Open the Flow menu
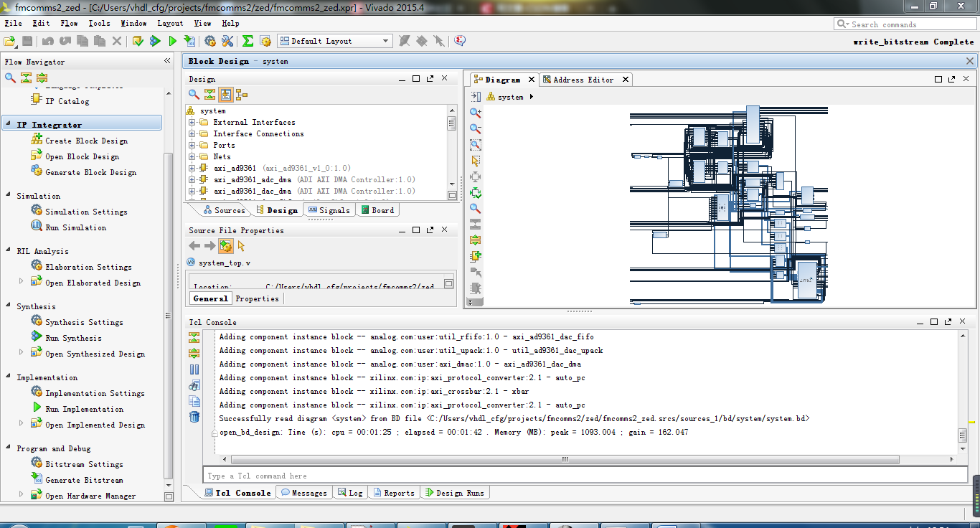The image size is (980, 528). pos(69,23)
